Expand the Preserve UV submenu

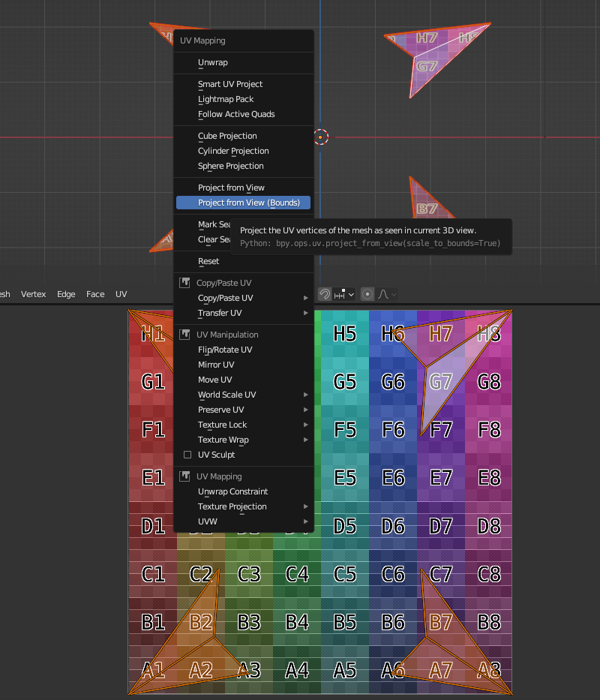coord(243,410)
